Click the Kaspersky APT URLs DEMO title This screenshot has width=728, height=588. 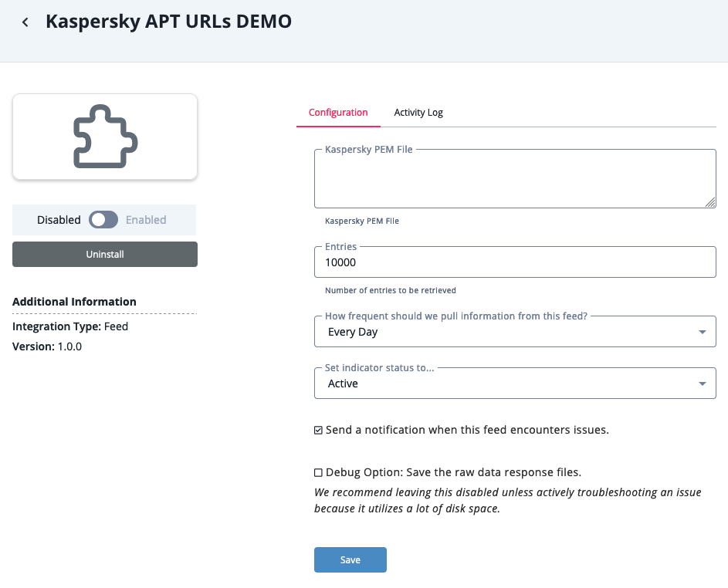pyautogui.click(x=168, y=22)
